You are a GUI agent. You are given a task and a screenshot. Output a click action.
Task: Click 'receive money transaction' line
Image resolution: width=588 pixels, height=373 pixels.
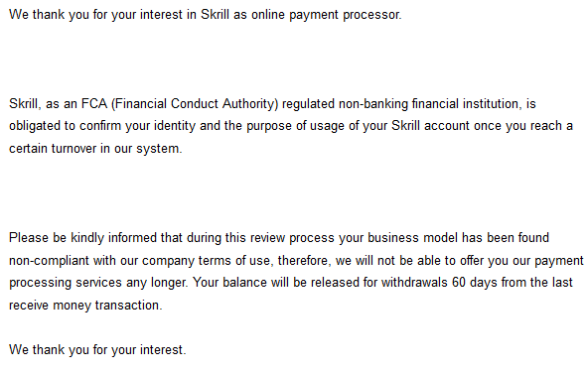[x=85, y=306]
